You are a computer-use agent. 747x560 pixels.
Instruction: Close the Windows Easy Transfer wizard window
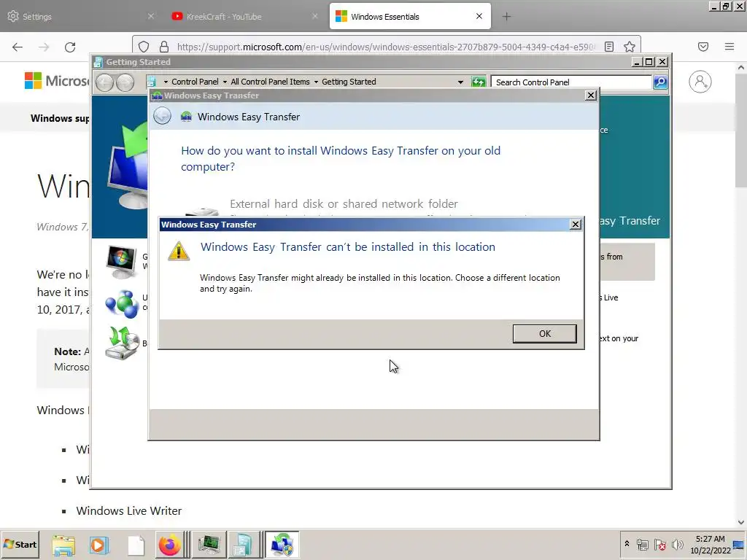tap(591, 96)
